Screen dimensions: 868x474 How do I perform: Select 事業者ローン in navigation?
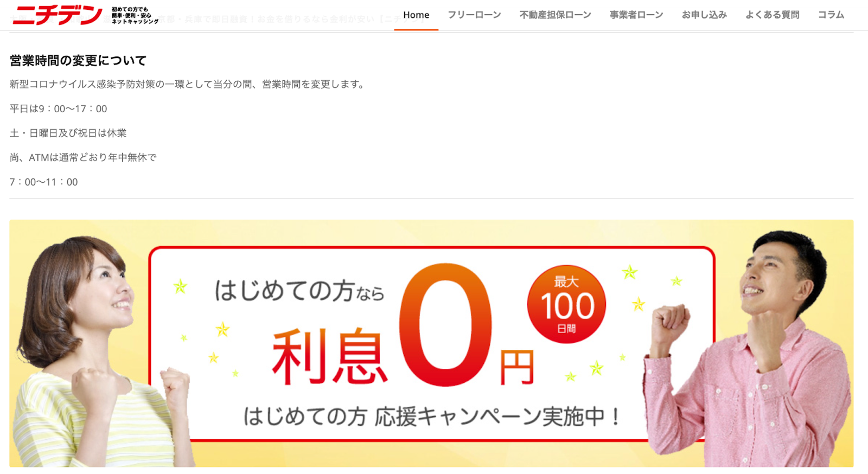point(636,15)
